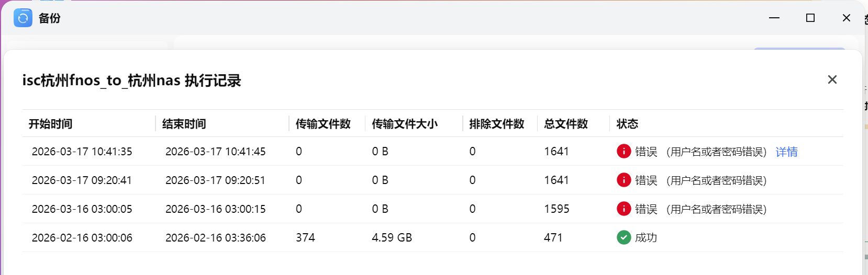Screen dimensions: 868x275
Task: Click the red error icon for the 10:41:35 record
Action: click(x=624, y=151)
